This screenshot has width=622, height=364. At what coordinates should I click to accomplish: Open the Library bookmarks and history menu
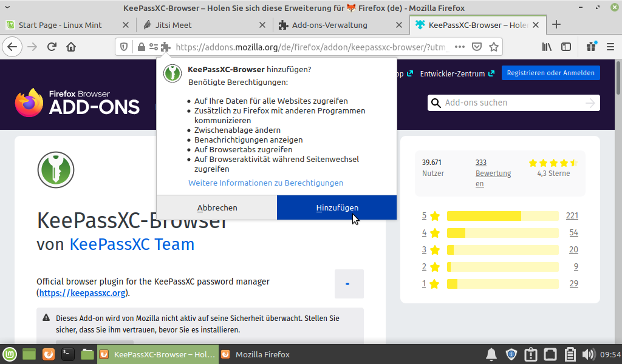tap(547, 47)
